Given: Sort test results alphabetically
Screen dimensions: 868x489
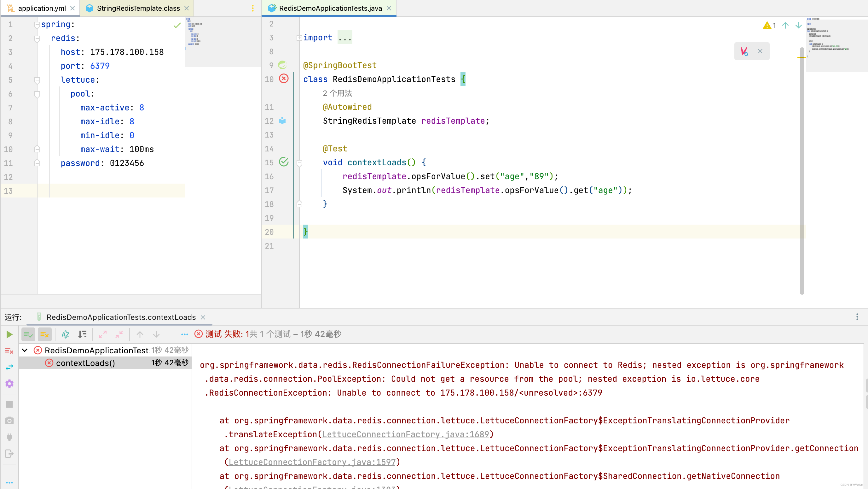Looking at the screenshot, I should click(x=65, y=334).
